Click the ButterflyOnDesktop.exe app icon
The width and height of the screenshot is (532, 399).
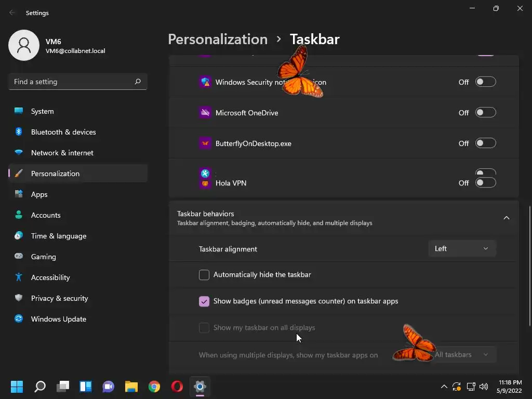[x=205, y=143]
